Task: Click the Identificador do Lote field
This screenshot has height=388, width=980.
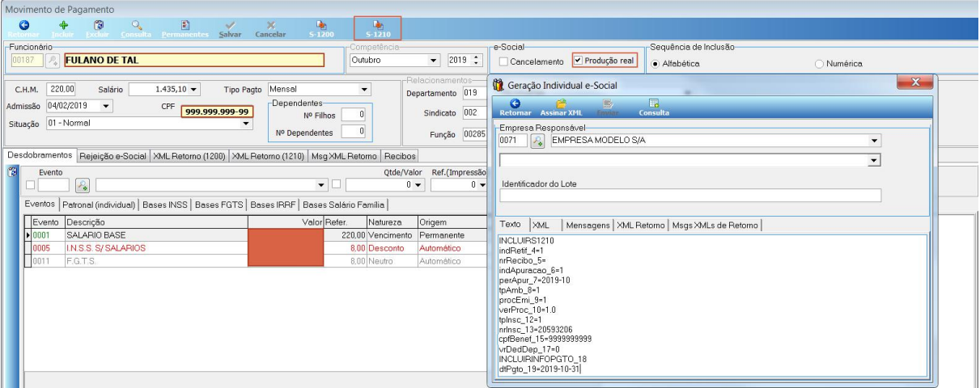Action: 689,195
